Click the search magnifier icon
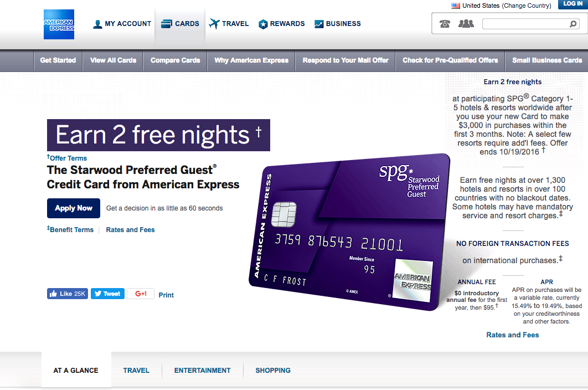The image size is (588, 390). pyautogui.click(x=573, y=24)
